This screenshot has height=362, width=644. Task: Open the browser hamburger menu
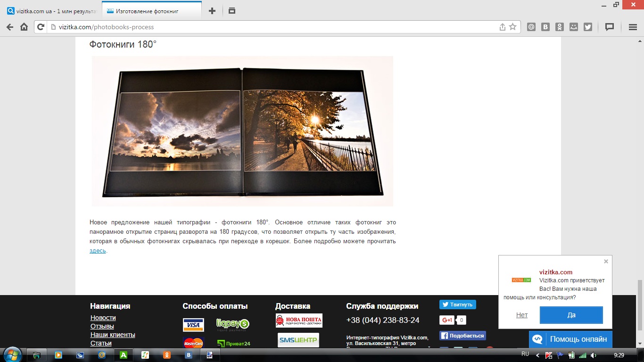click(x=633, y=27)
